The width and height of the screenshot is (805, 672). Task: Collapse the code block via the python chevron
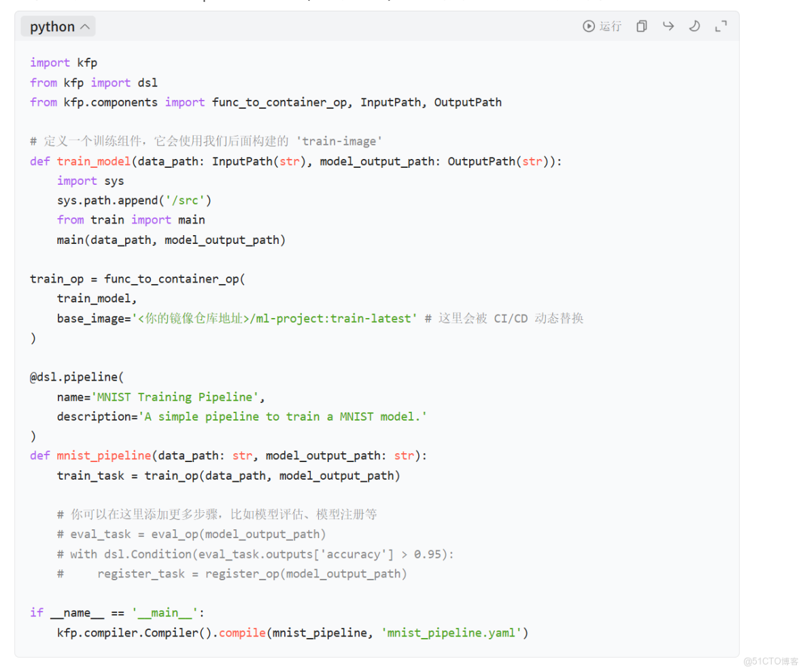[x=85, y=26]
